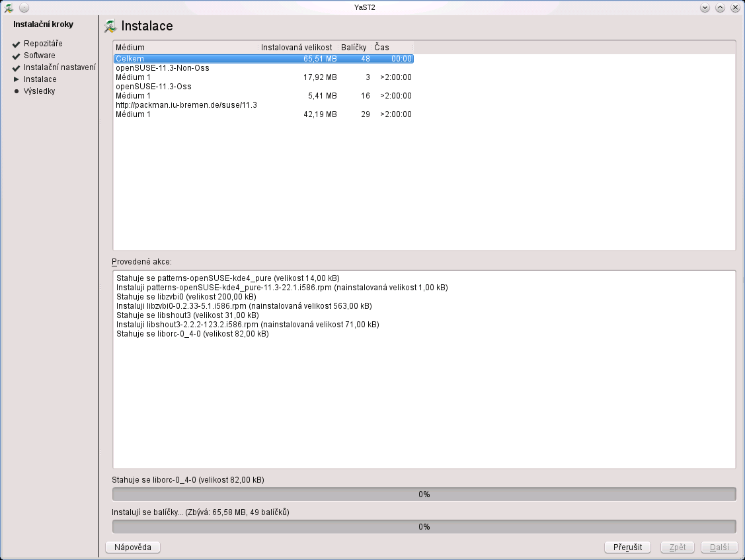Click last log line Stahuje se liborc-0_4-0

coord(192,334)
